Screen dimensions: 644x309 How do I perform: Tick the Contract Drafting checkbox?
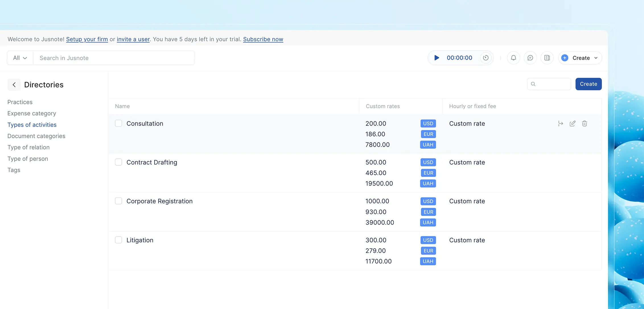pyautogui.click(x=118, y=162)
